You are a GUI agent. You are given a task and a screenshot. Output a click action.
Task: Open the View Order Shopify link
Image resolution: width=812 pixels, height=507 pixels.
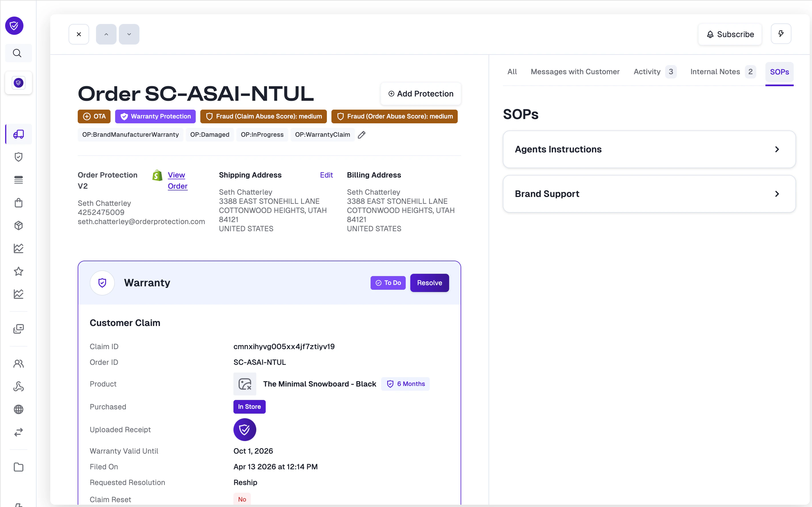coord(177,180)
